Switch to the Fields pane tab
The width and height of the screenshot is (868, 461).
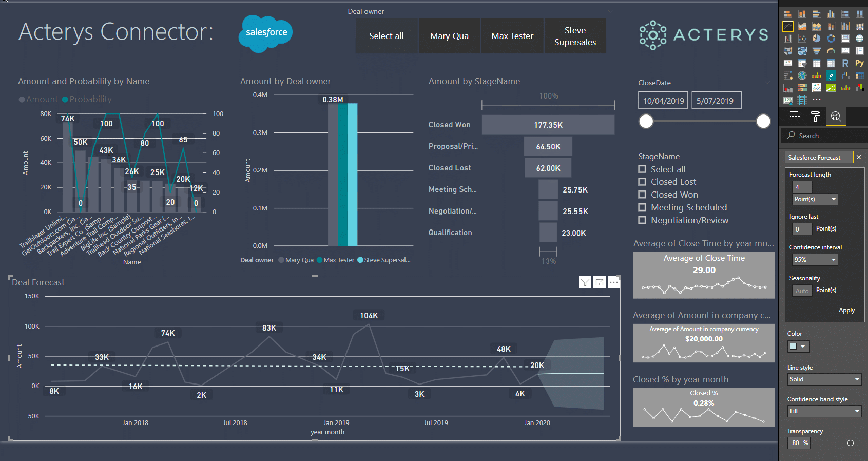[795, 117]
